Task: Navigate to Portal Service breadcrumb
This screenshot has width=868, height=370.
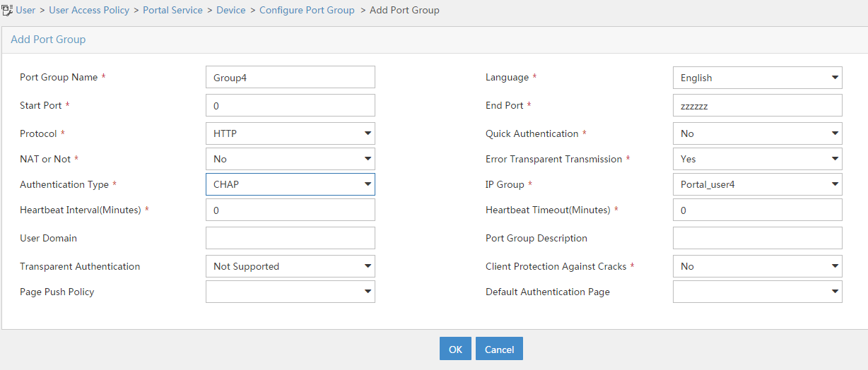Action: click(x=172, y=11)
